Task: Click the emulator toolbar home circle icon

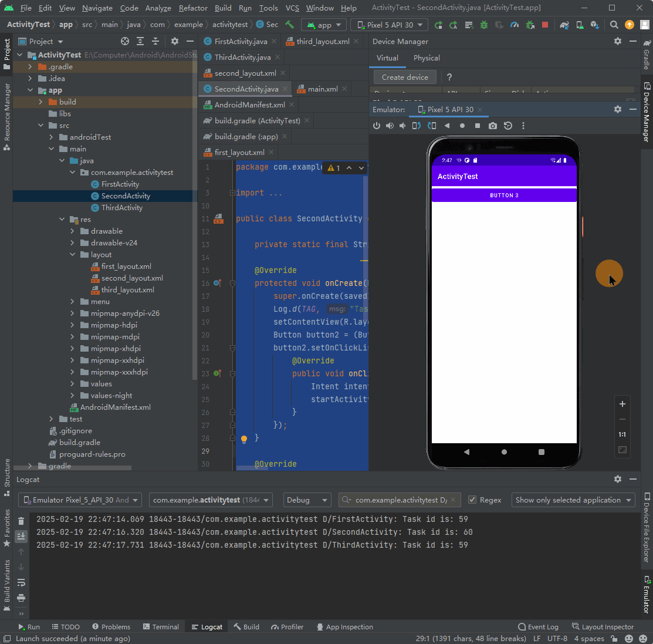Action: tap(462, 126)
